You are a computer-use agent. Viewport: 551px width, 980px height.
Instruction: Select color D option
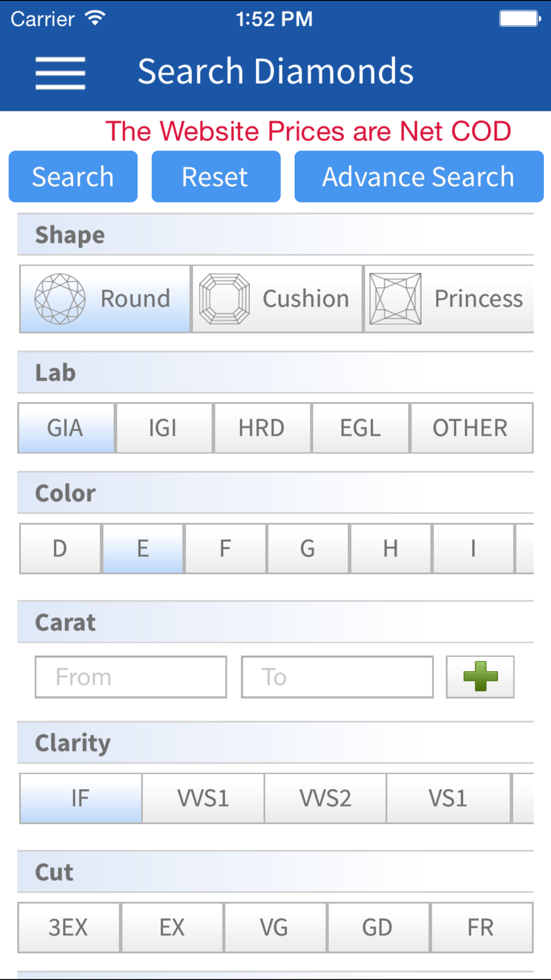(60, 549)
